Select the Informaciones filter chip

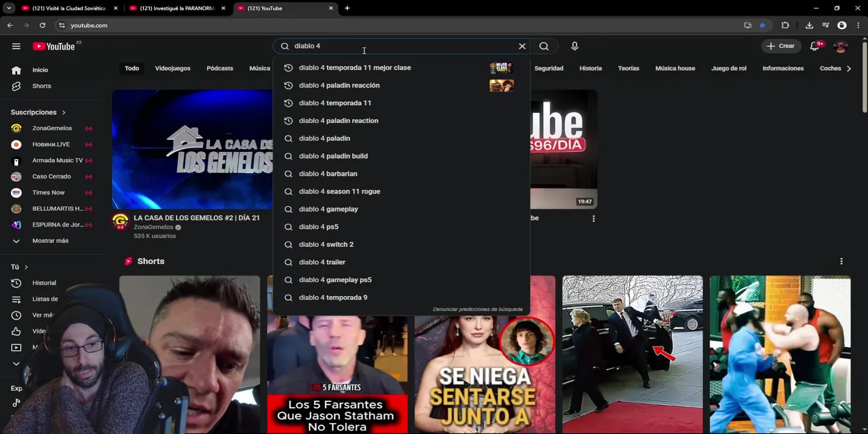pyautogui.click(x=783, y=69)
